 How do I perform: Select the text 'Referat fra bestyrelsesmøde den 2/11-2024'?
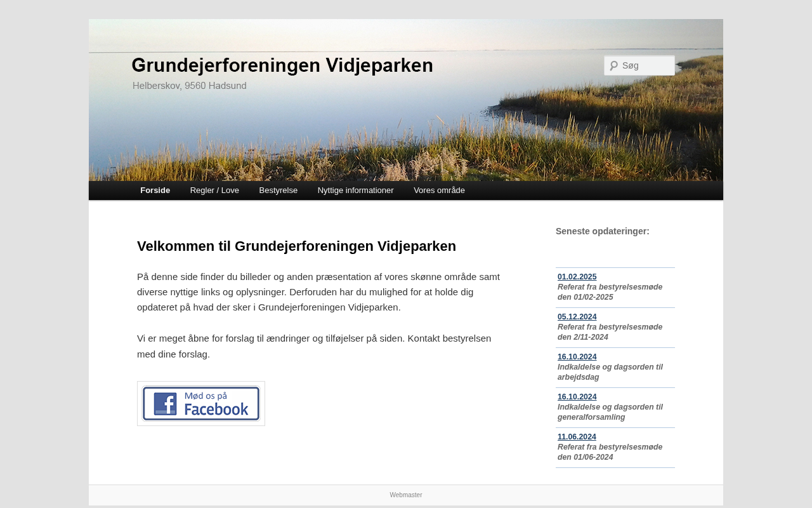click(610, 332)
